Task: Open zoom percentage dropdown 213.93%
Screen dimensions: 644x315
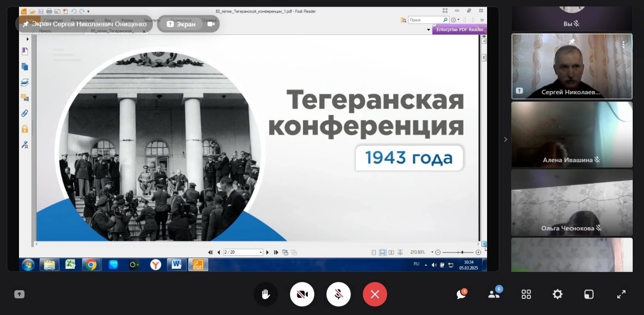Action: click(x=432, y=252)
